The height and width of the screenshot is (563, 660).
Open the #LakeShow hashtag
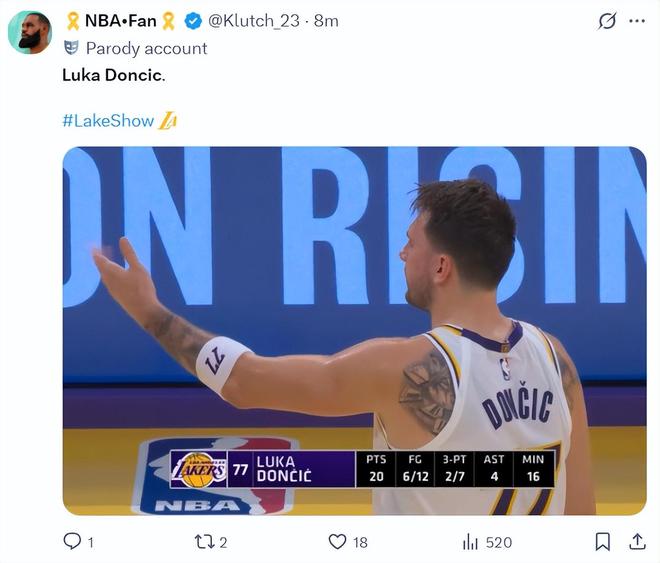pos(108,121)
